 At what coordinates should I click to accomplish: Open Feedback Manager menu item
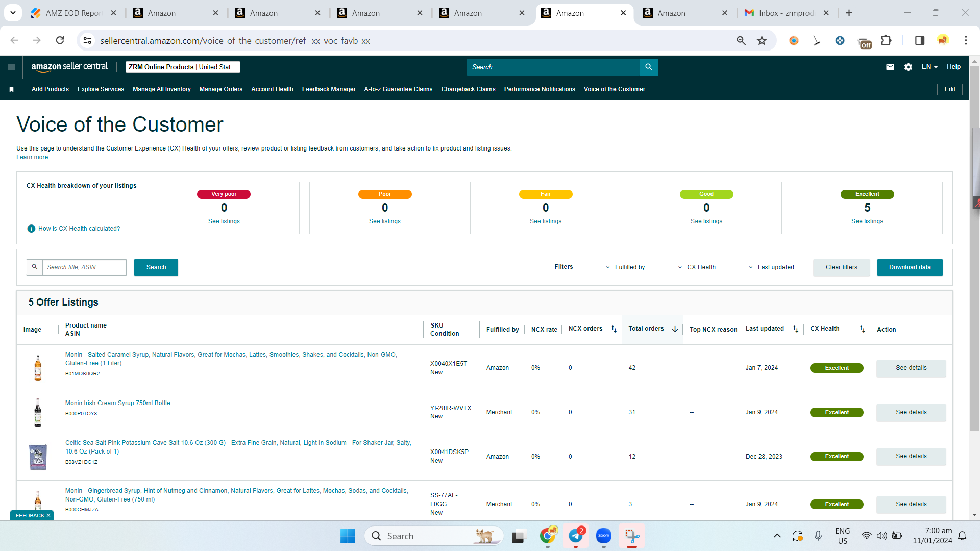click(x=329, y=89)
